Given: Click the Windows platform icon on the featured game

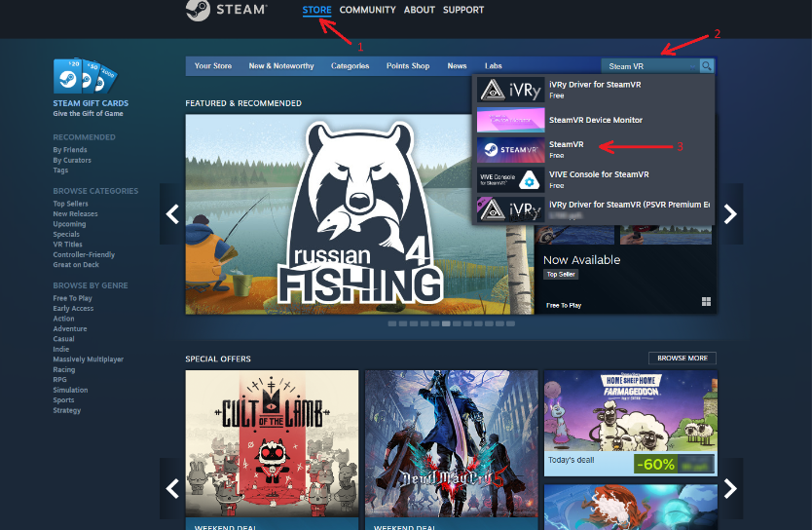Looking at the screenshot, I should pos(706,302).
